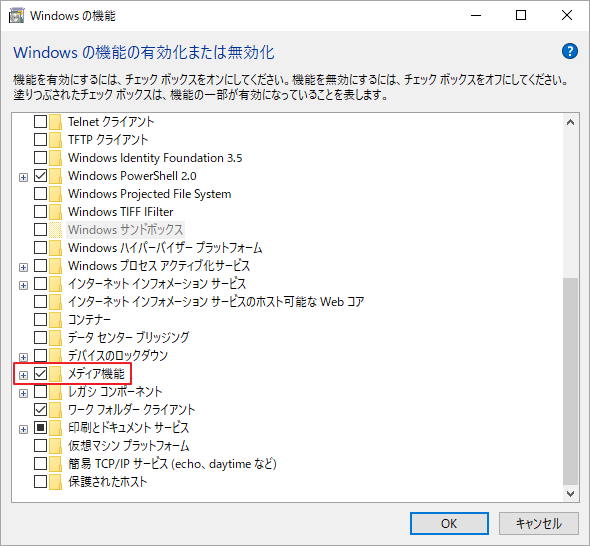Maximize the Windows の機能 window
This screenshot has width=590, height=546.
[521, 15]
